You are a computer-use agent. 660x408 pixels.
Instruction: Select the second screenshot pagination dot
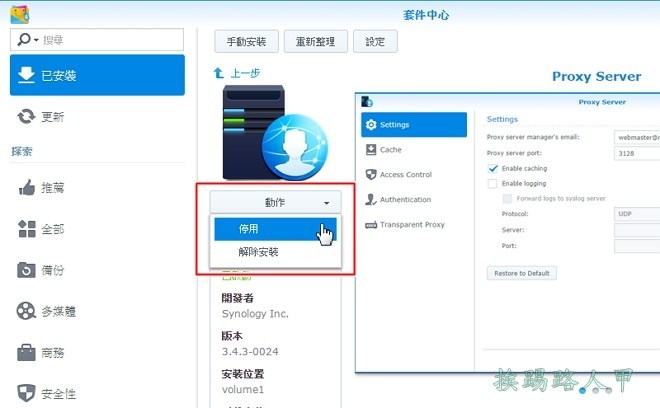[x=596, y=391]
